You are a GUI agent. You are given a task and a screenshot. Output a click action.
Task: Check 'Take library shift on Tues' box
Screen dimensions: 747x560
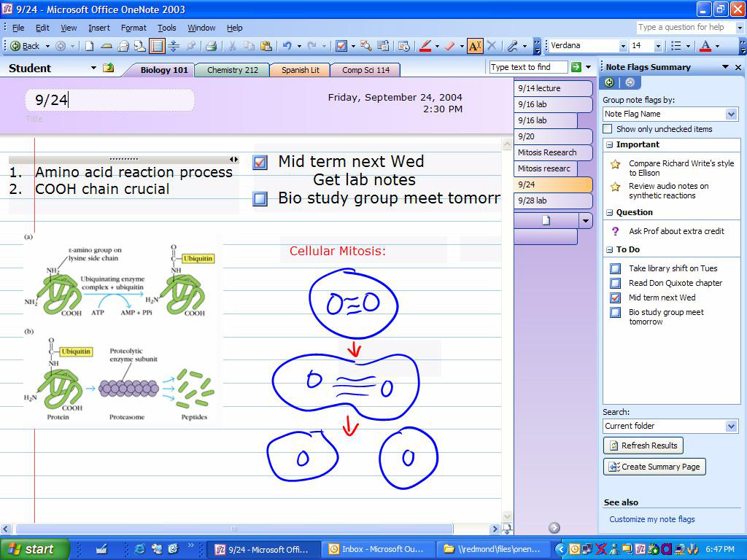pyautogui.click(x=616, y=268)
